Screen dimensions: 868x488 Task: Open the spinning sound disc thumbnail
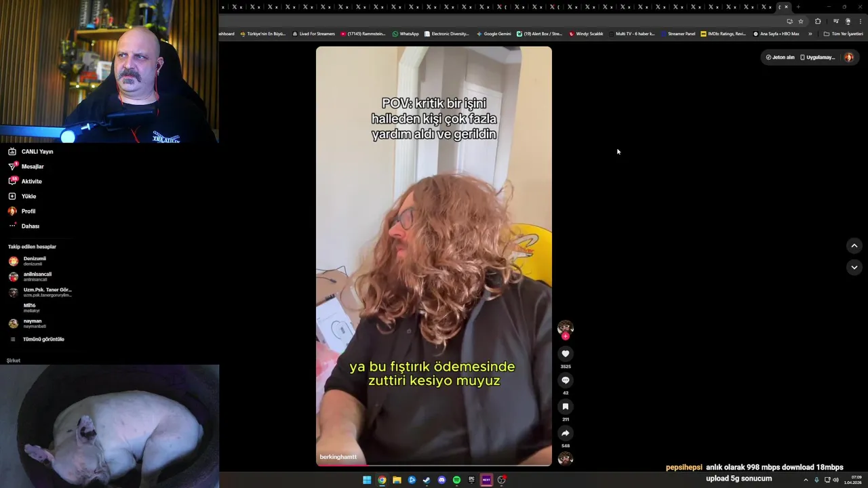[x=566, y=459]
